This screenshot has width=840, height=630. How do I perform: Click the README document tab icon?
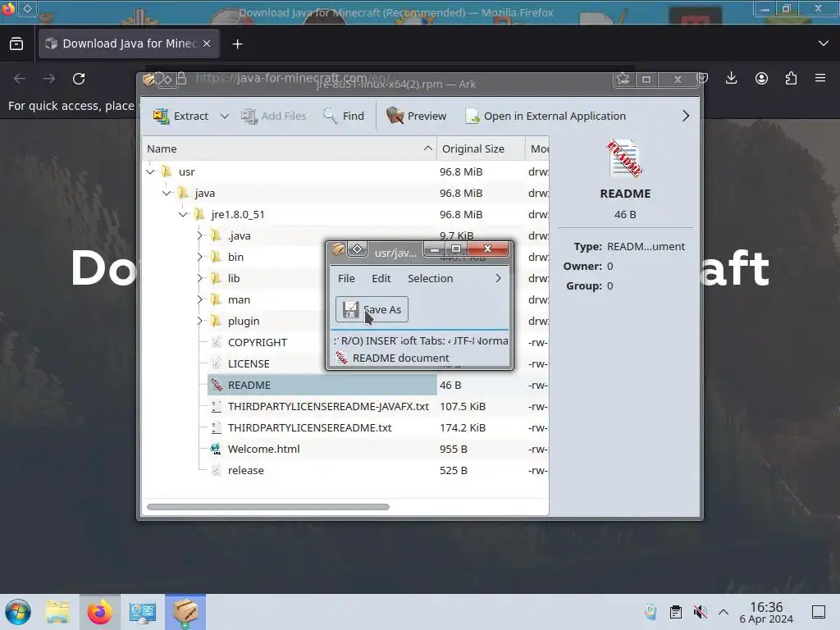pos(341,358)
